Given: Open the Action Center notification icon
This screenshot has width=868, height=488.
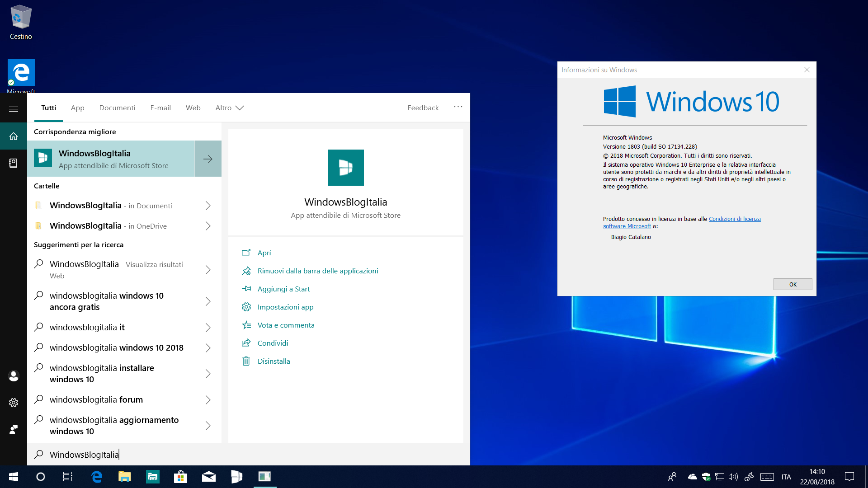Looking at the screenshot, I should (x=849, y=477).
